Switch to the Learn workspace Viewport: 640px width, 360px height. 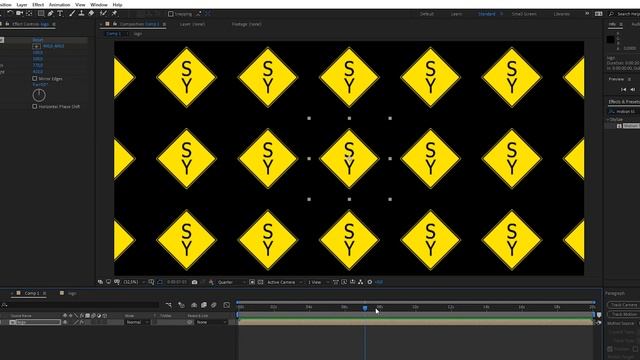(456, 14)
